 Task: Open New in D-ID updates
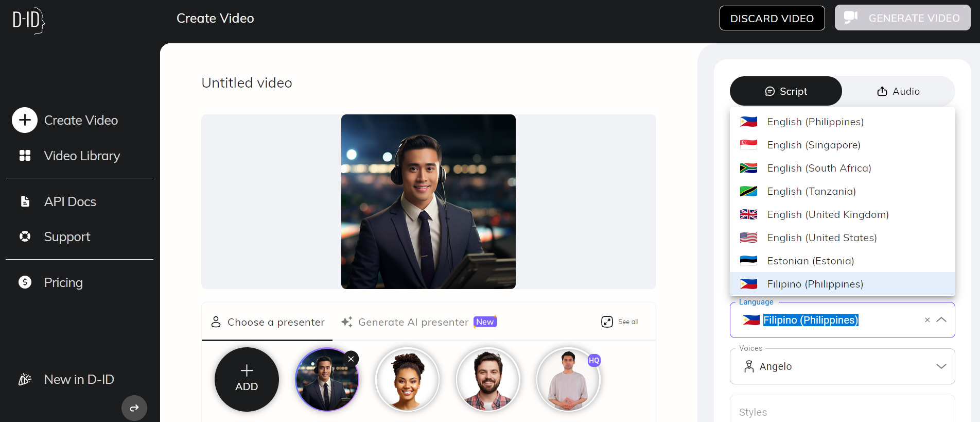click(x=79, y=379)
